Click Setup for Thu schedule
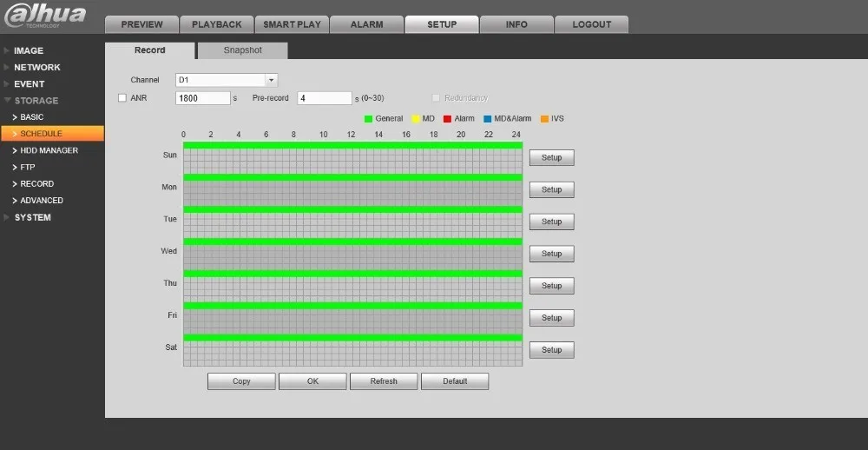Screen dimensions: 868x450 551,286
